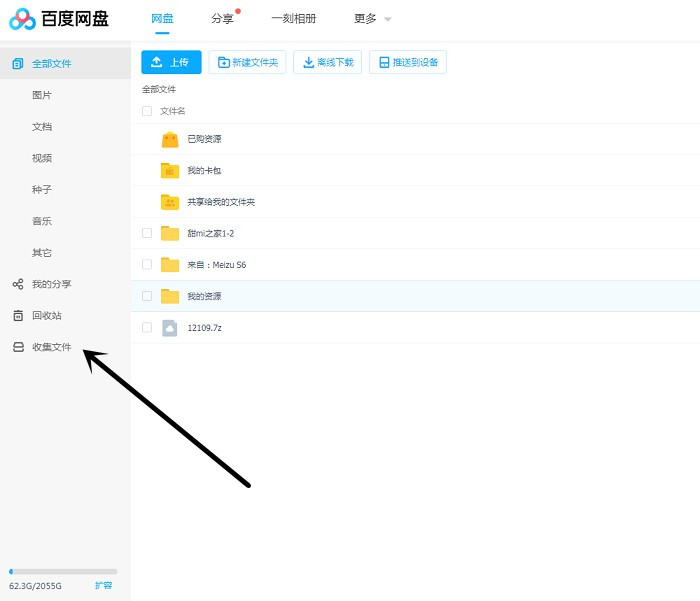Open the 我的卡包 card pack folder icon
Image resolution: width=700 pixels, height=601 pixels.
(x=170, y=171)
